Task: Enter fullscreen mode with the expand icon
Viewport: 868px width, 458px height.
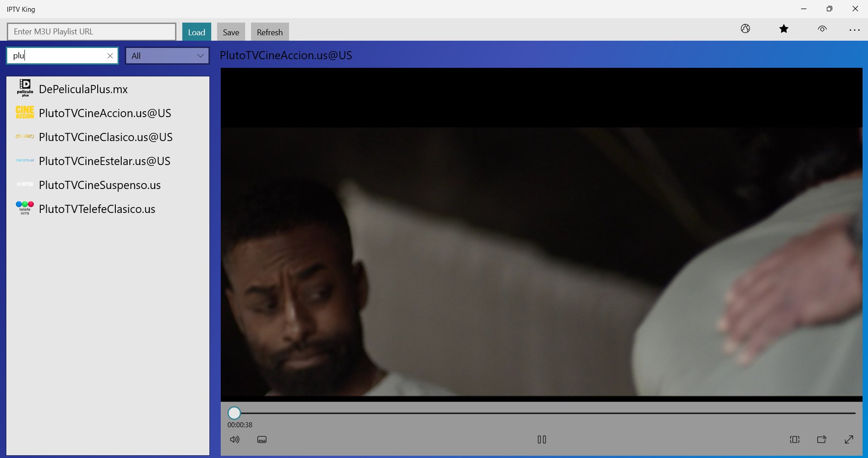Action: click(849, 439)
